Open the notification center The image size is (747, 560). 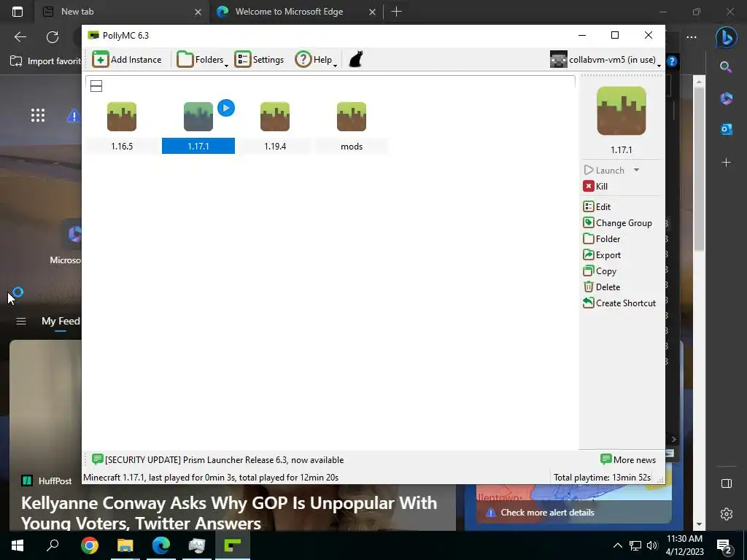coord(724,545)
